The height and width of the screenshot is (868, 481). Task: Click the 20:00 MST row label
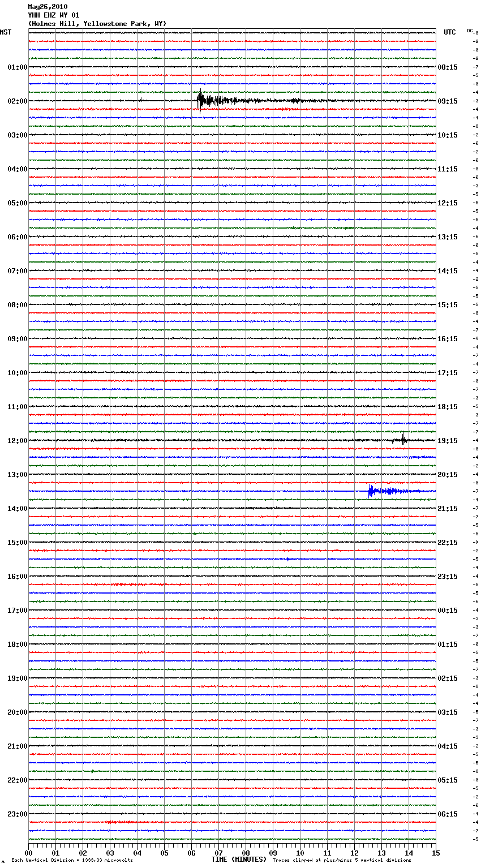point(18,712)
